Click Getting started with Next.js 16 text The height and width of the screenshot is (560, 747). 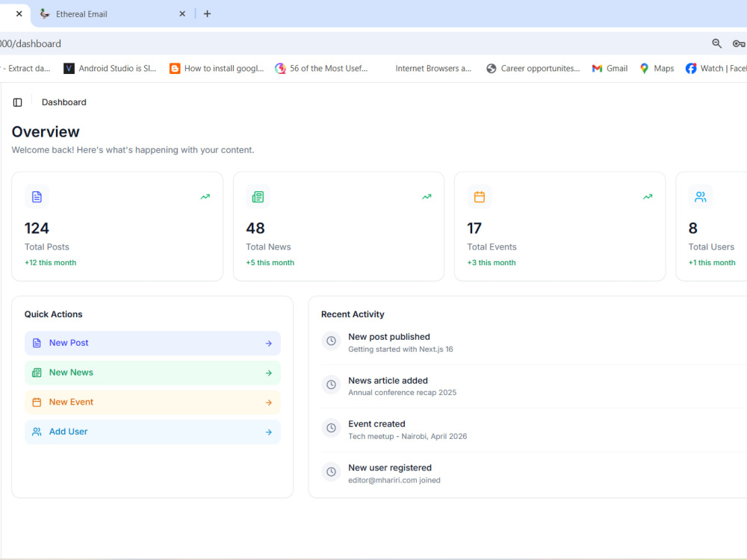coord(400,349)
